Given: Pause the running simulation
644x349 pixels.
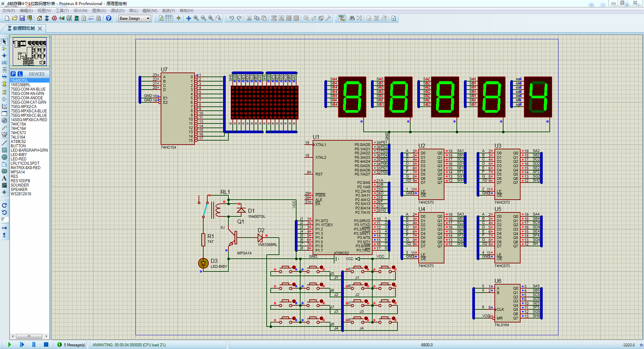Looking at the screenshot, I should pyautogui.click(x=34, y=344).
